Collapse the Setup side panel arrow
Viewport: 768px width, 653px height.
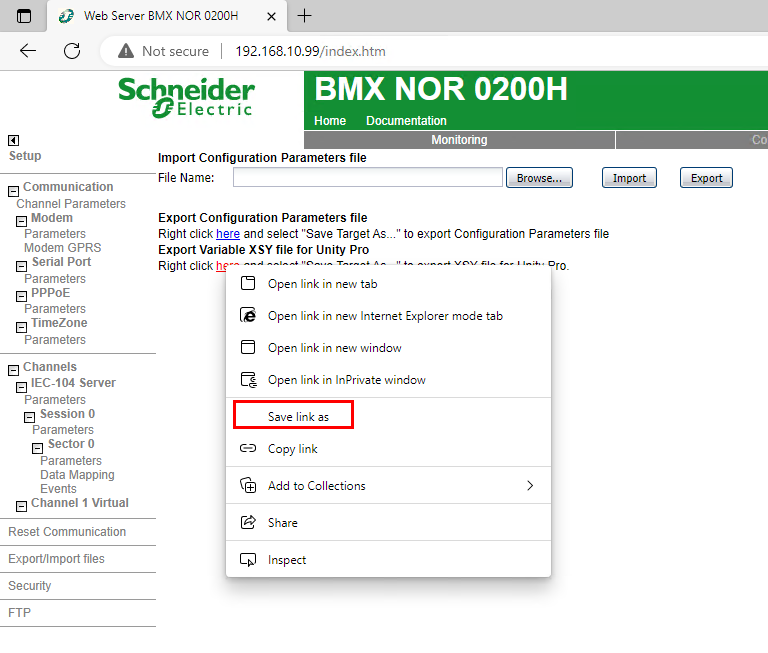click(13, 141)
